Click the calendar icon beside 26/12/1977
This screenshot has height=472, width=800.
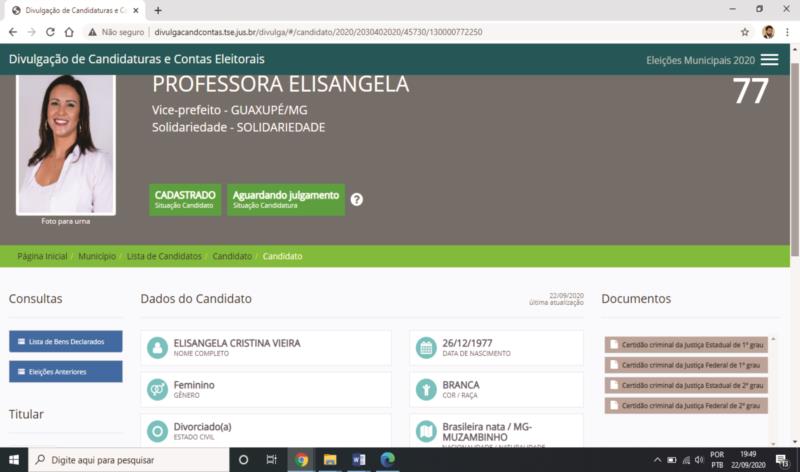(426, 348)
